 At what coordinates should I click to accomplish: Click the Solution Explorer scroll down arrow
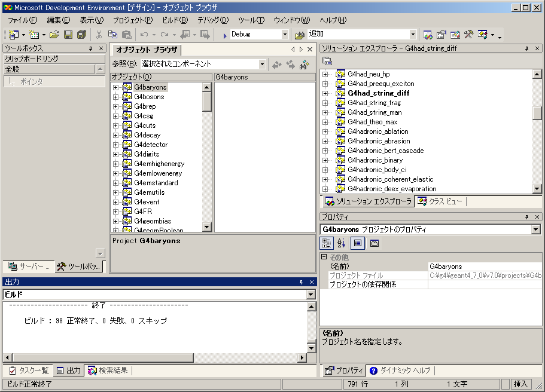537,189
